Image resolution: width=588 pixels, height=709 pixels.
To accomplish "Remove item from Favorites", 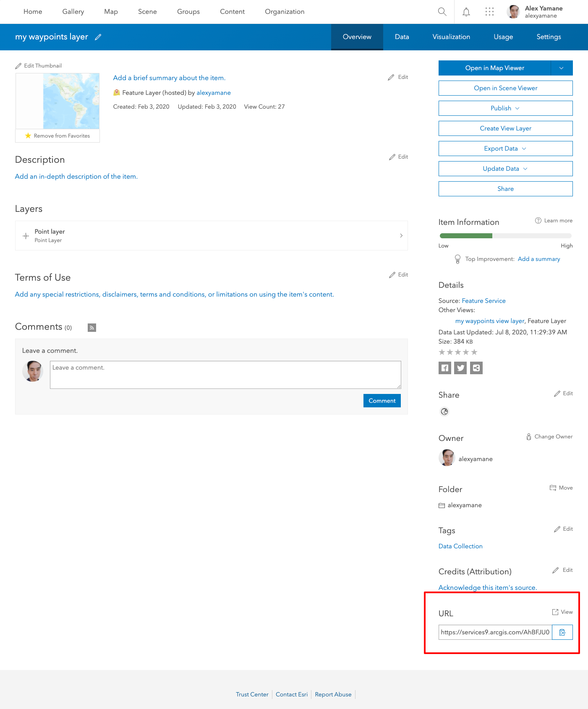I will click(57, 136).
